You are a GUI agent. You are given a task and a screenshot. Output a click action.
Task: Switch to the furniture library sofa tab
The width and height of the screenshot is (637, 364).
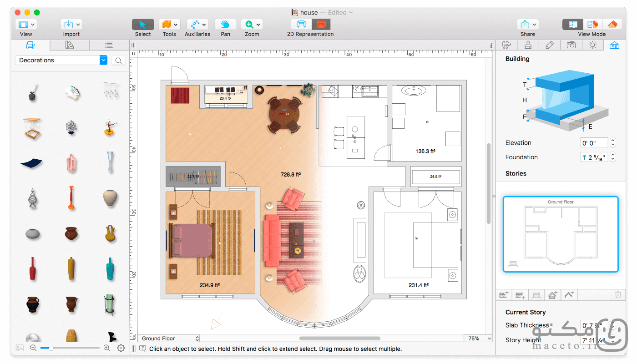click(x=30, y=45)
